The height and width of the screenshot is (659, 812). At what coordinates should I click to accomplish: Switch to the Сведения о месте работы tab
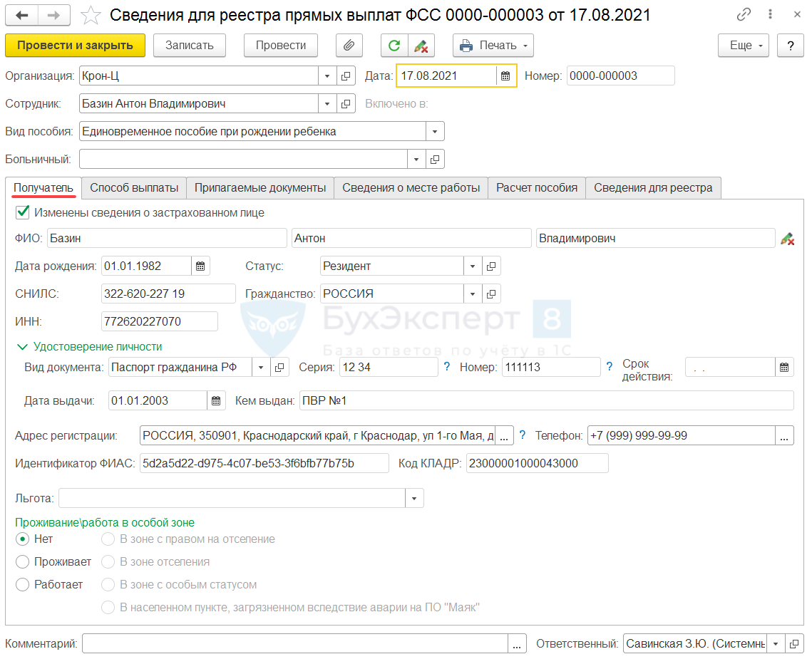(411, 188)
